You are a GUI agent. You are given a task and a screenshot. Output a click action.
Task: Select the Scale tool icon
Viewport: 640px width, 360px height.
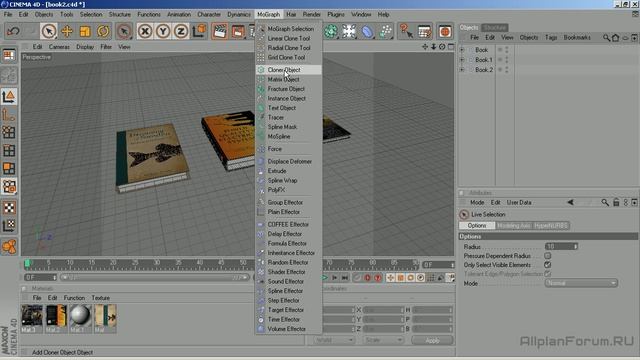(85, 31)
